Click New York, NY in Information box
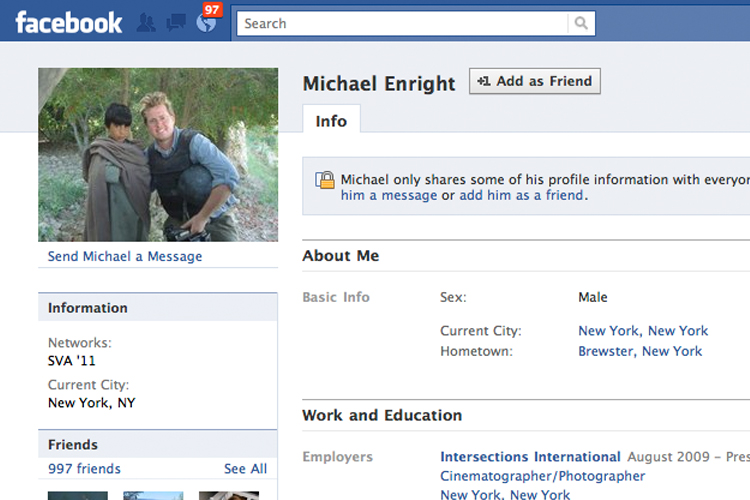The height and width of the screenshot is (500, 750). pos(91,403)
